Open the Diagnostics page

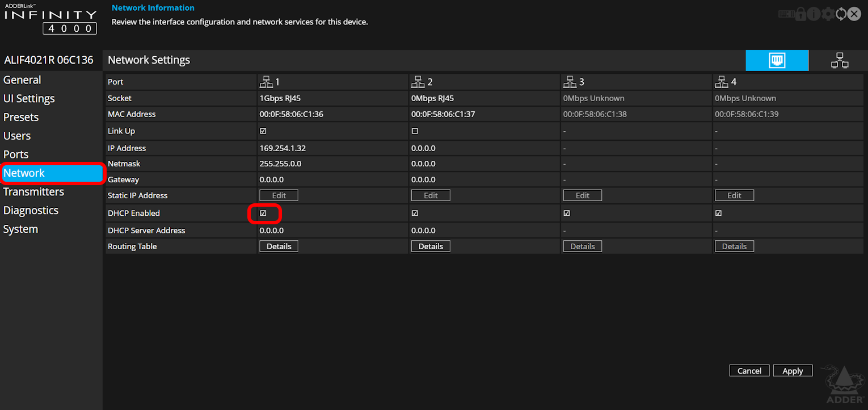pos(31,211)
